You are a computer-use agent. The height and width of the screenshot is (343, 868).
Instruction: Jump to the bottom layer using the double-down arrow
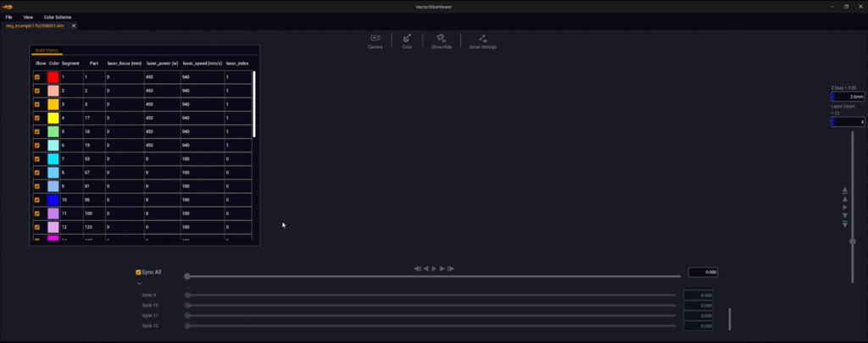[844, 224]
